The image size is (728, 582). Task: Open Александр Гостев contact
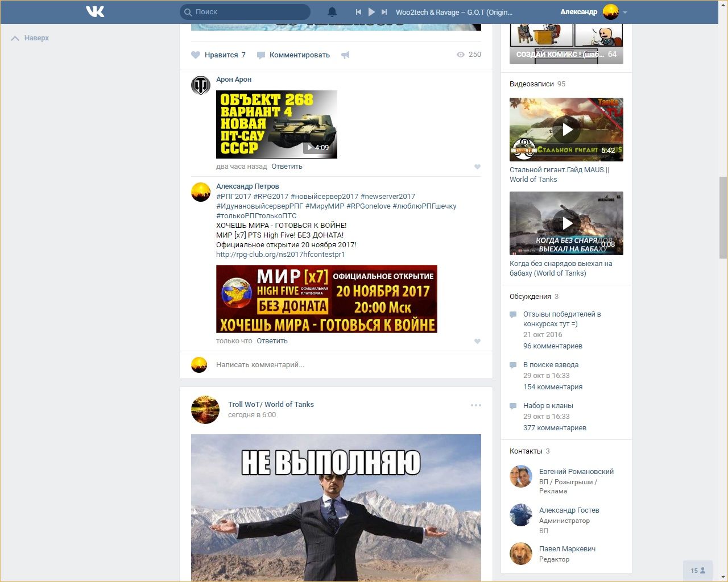click(569, 510)
